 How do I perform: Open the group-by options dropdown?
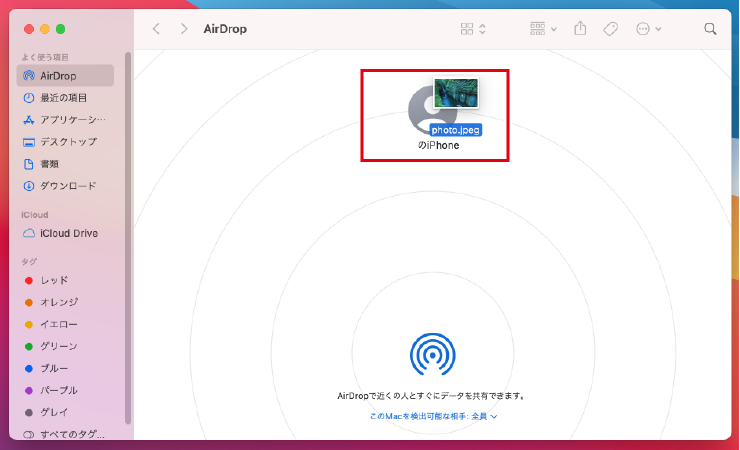tap(543, 29)
